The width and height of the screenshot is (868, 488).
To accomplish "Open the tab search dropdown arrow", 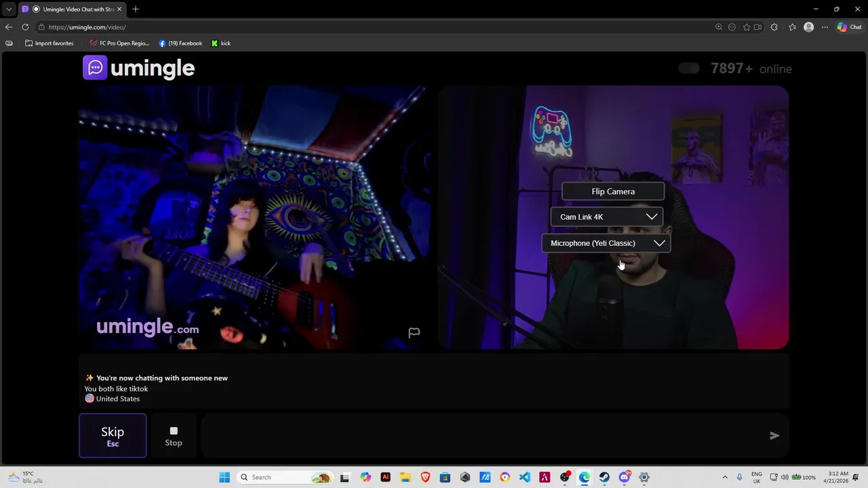I will click(x=8, y=9).
